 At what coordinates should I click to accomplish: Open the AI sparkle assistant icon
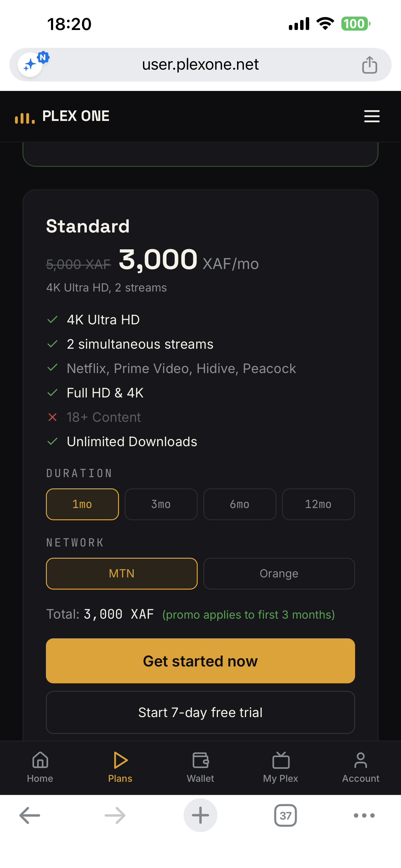[30, 64]
